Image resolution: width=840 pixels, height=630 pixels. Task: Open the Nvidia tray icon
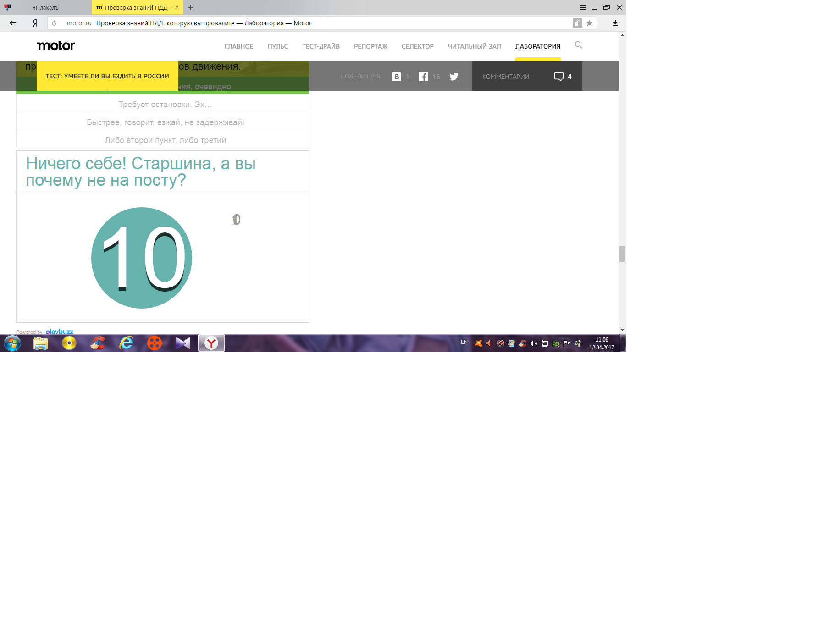556,343
